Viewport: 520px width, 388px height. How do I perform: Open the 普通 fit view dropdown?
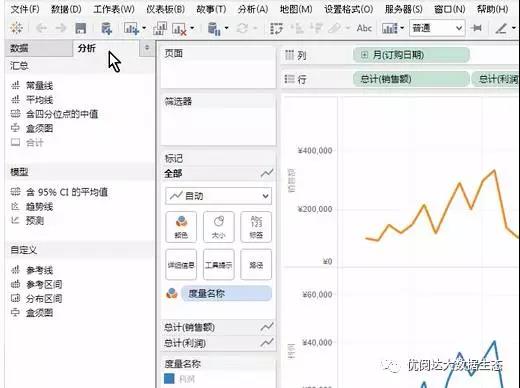[437, 28]
